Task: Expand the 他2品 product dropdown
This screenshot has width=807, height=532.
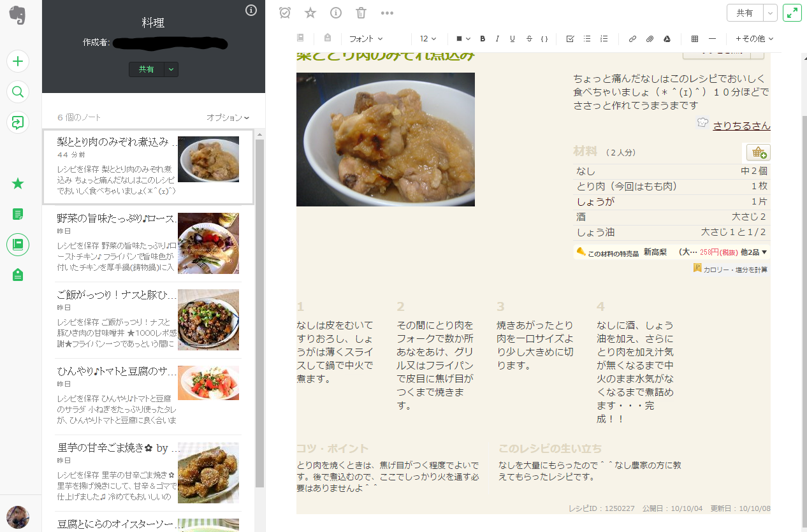Action: 755,252
